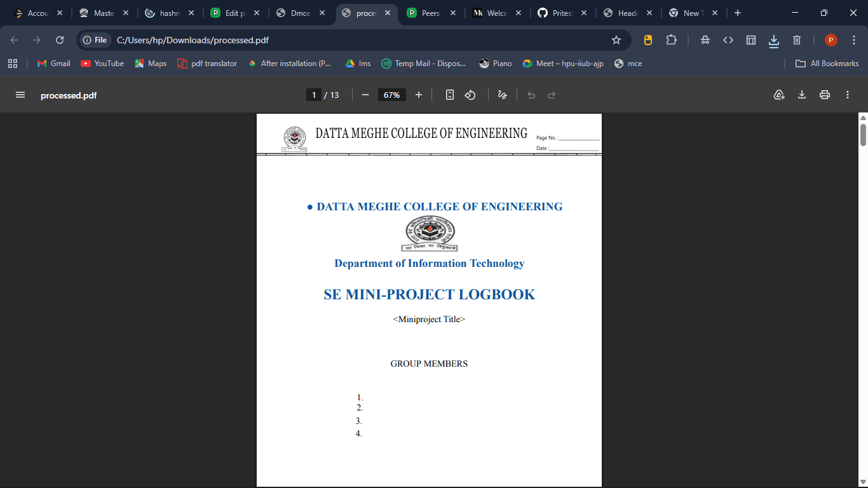Zoom out of the PDF
Viewport: 868px width, 488px height.
(365, 95)
